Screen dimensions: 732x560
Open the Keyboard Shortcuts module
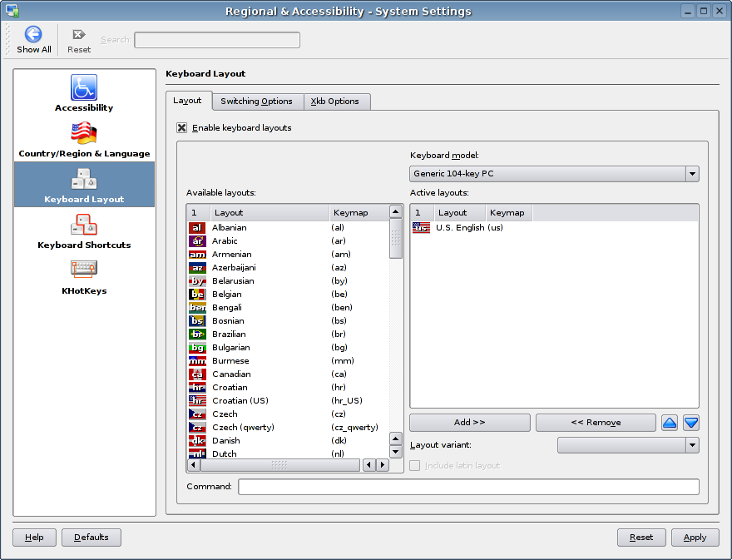(84, 230)
